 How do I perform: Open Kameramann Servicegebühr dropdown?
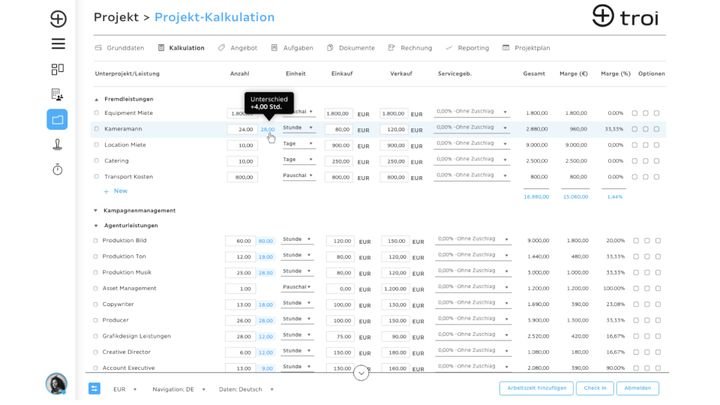pos(472,128)
